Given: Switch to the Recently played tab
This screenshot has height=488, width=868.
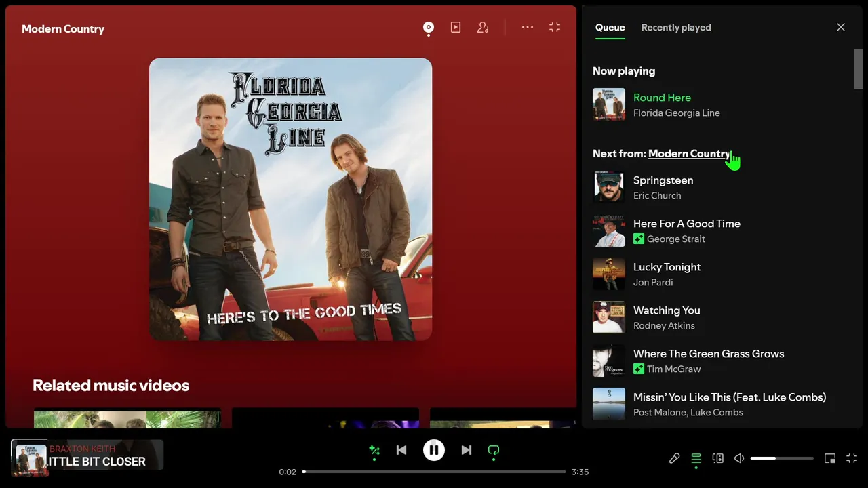Looking at the screenshot, I should (x=676, y=27).
